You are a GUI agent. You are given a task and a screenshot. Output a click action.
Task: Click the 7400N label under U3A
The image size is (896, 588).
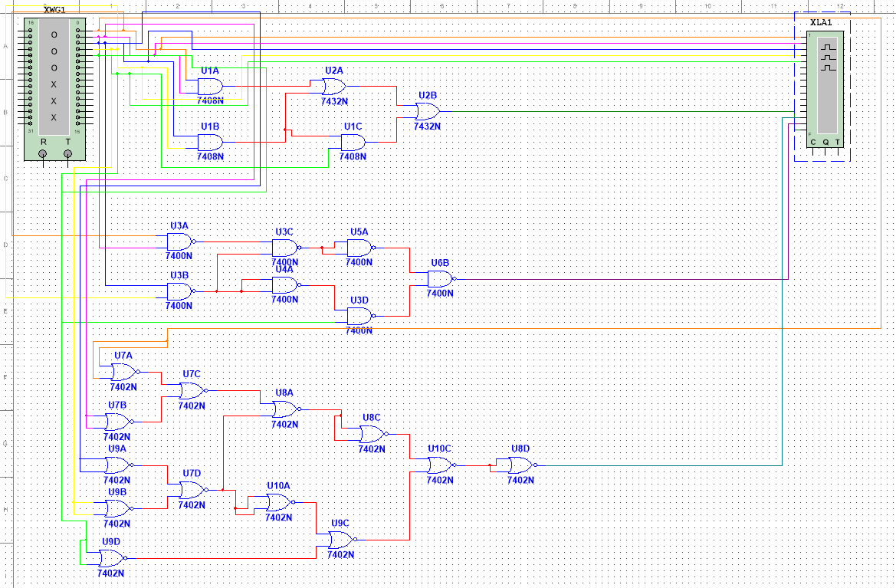click(179, 256)
